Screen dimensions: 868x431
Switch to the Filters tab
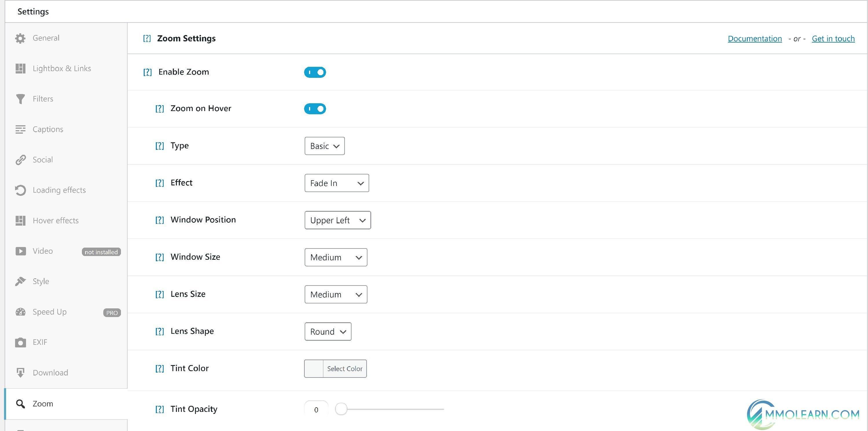point(66,99)
